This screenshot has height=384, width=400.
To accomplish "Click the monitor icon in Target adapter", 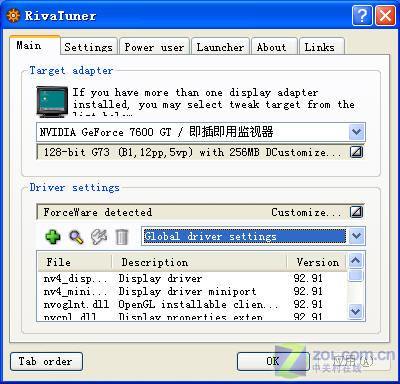I will pos(52,102).
